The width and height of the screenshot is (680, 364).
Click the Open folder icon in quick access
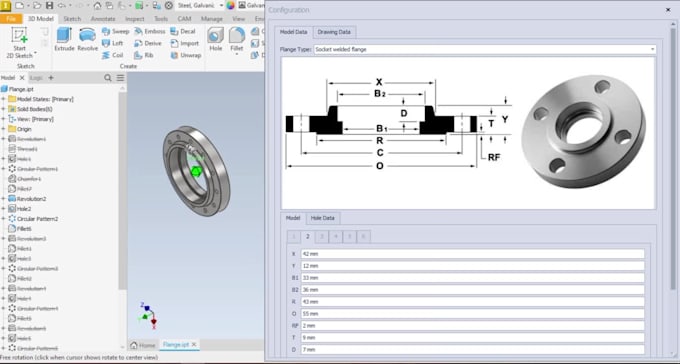click(x=37, y=6)
